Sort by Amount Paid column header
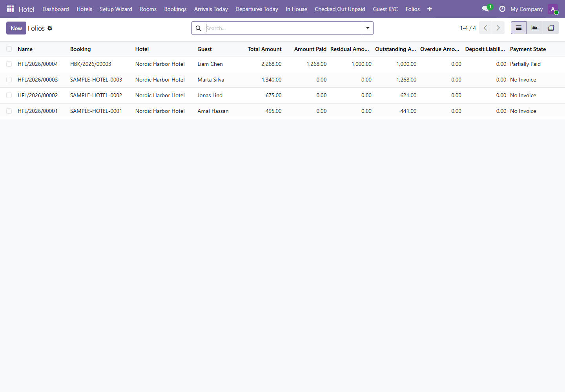565x392 pixels. 310,49
